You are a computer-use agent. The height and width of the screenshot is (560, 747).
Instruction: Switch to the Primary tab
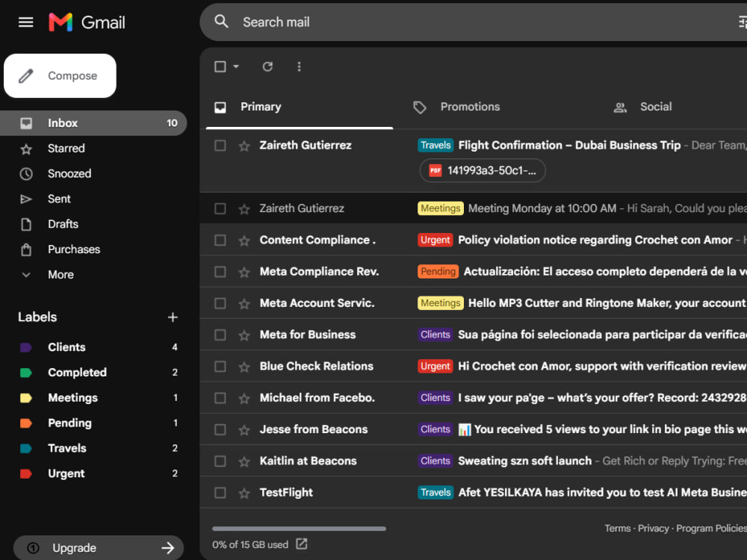tap(300, 107)
